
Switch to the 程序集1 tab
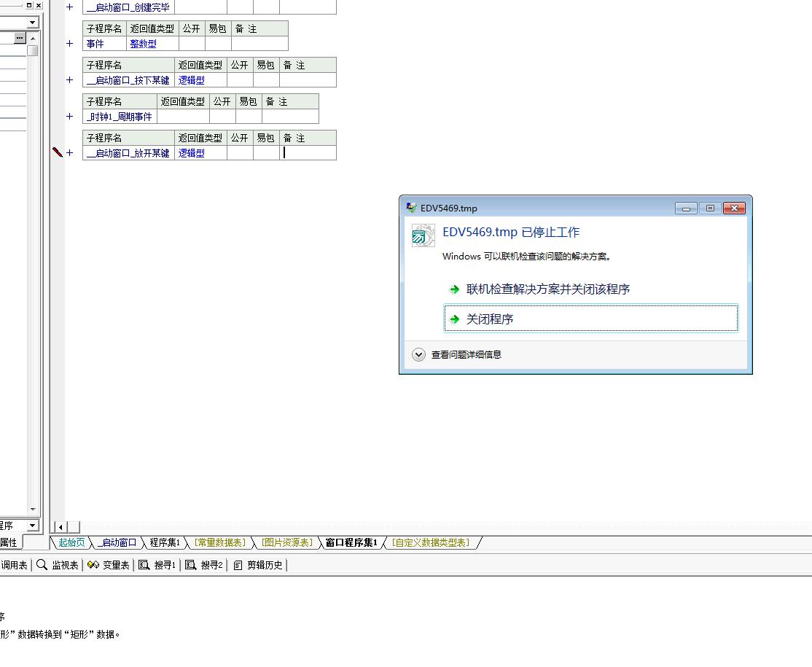pyautogui.click(x=165, y=543)
